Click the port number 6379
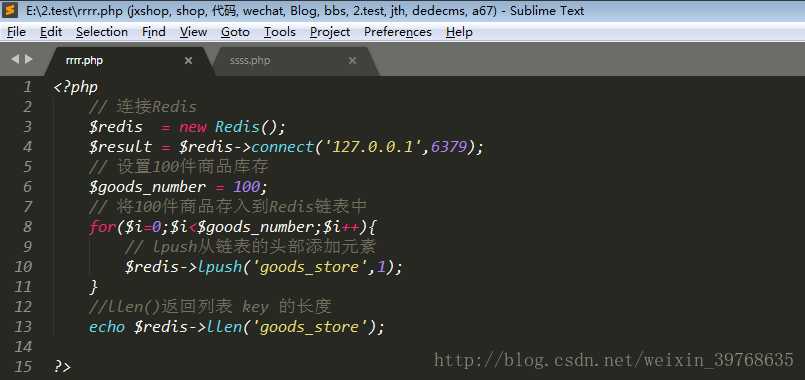The height and width of the screenshot is (380, 805). click(x=449, y=147)
